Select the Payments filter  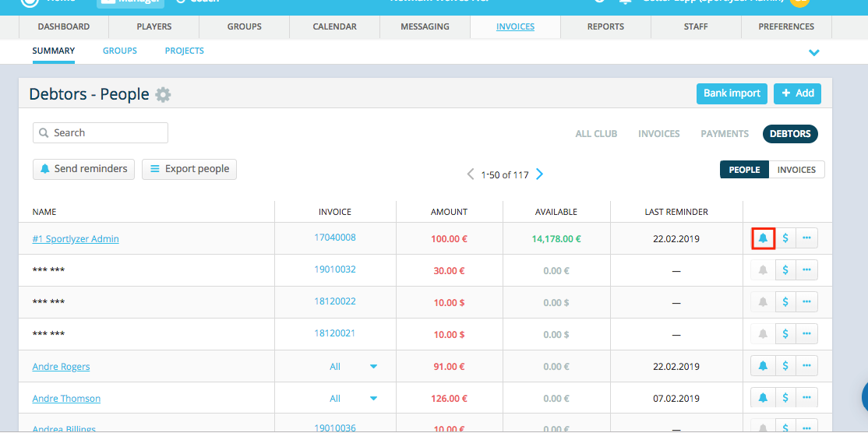725,134
